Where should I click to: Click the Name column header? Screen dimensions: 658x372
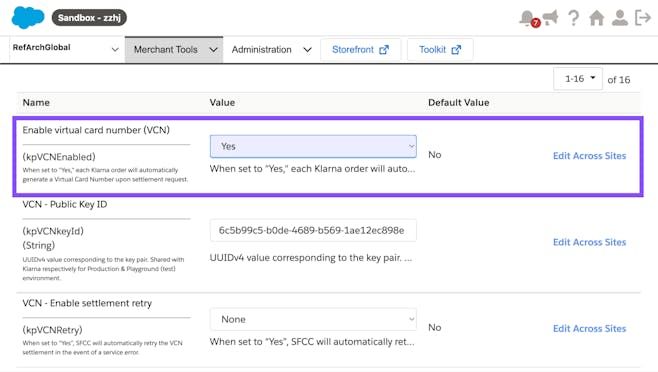[36, 102]
